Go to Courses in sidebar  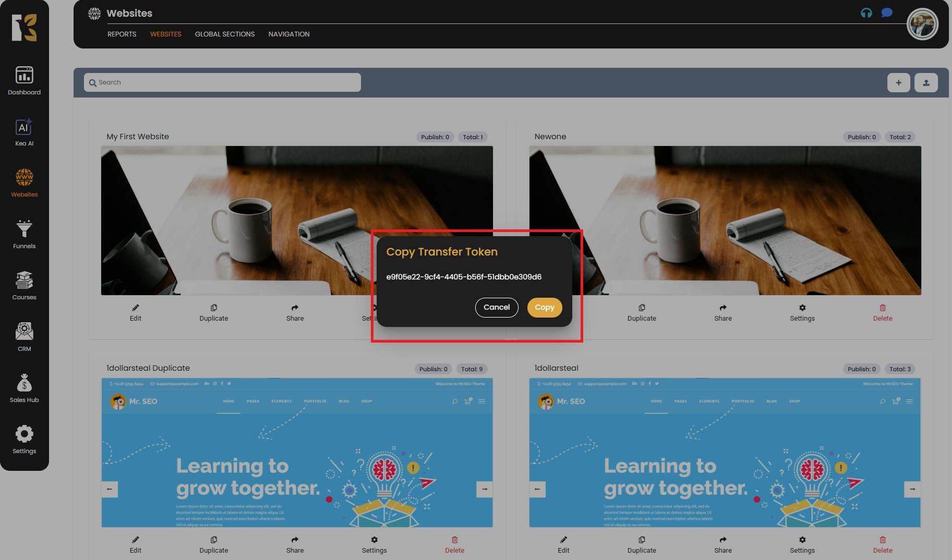pyautogui.click(x=24, y=286)
